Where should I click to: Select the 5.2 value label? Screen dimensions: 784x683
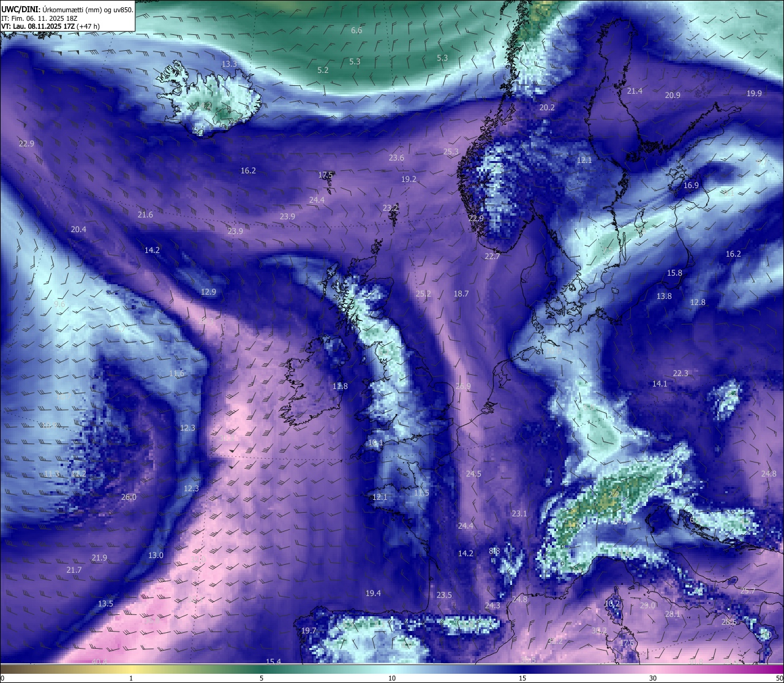click(x=323, y=70)
